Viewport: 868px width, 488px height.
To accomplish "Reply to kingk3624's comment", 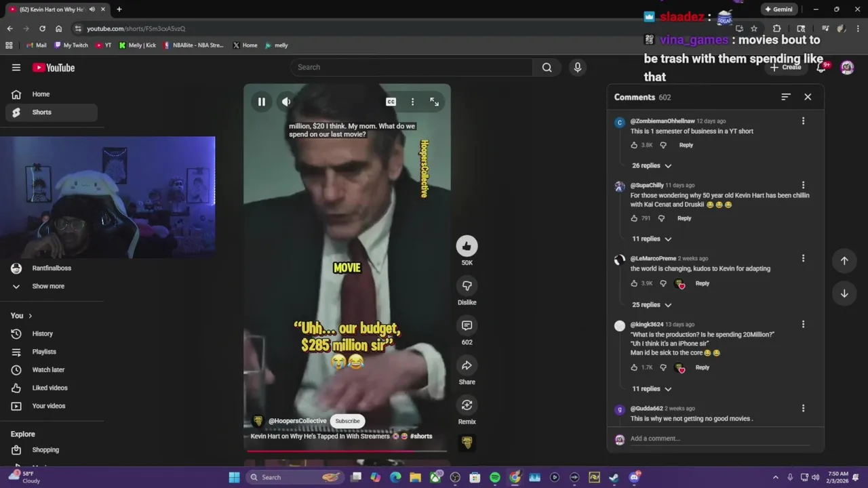I will 703,367.
